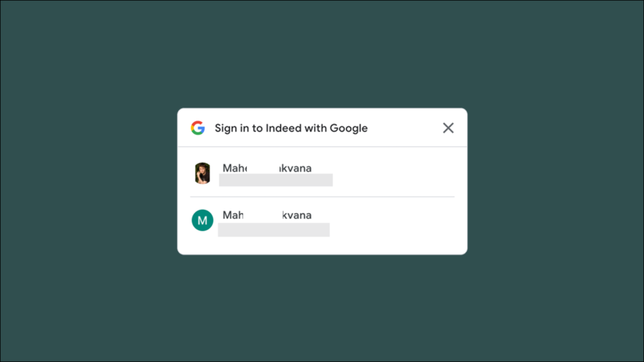Click the dark green backdrop outside the dialog

(x=82, y=180)
